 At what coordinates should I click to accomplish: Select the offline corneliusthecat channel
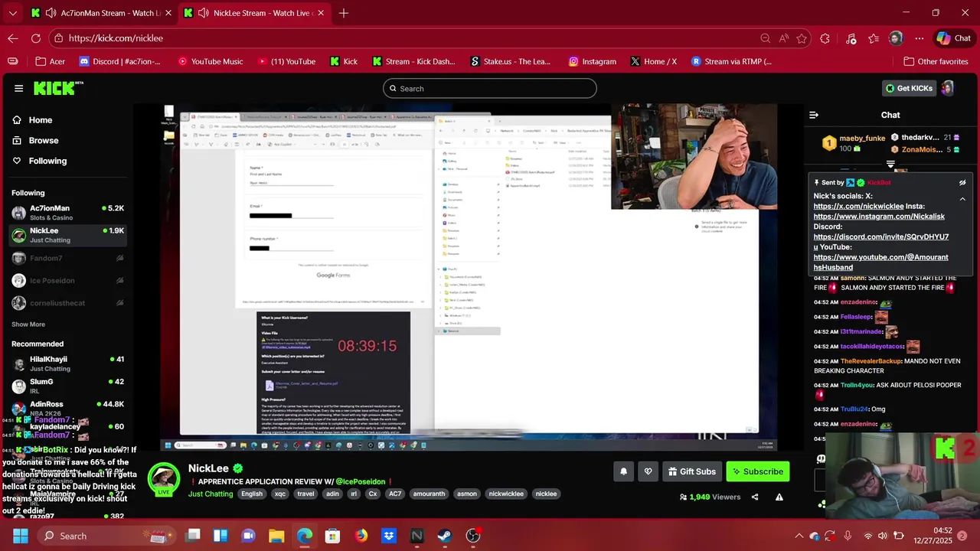(67, 303)
